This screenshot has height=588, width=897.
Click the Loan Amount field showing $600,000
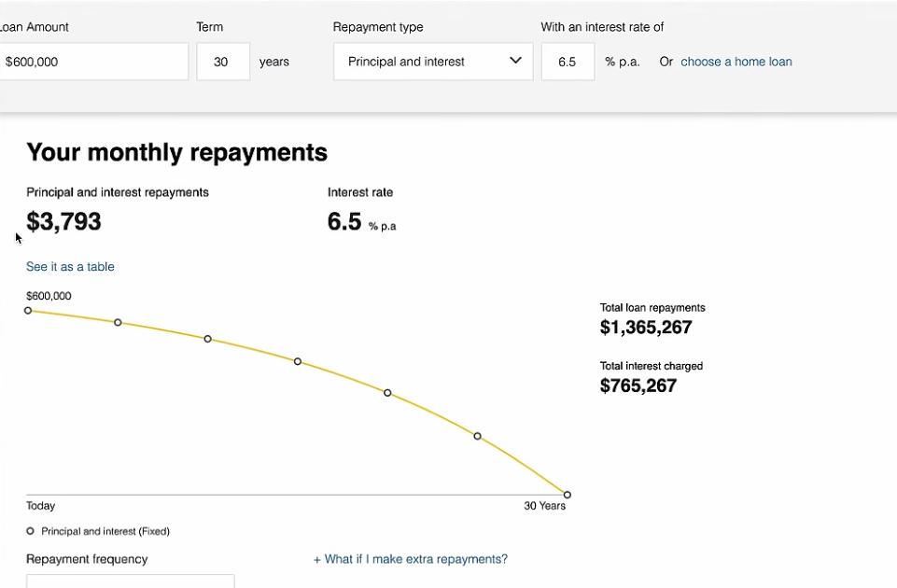94,62
